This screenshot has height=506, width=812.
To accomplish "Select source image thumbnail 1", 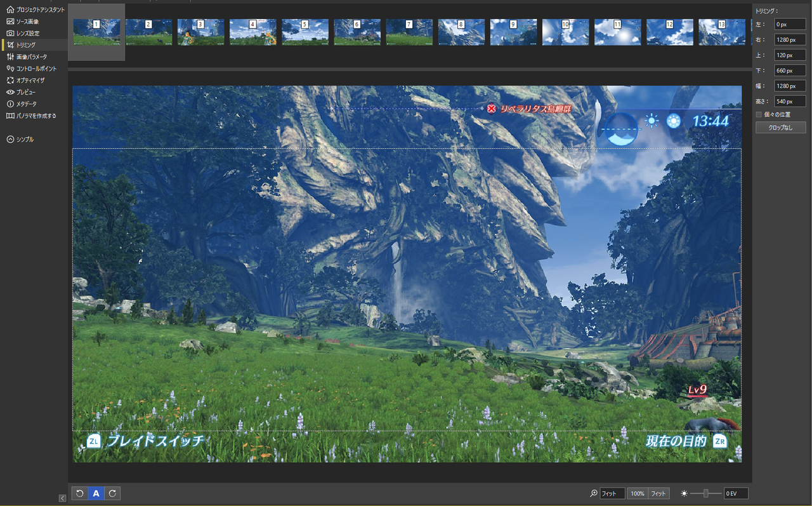I will point(96,32).
